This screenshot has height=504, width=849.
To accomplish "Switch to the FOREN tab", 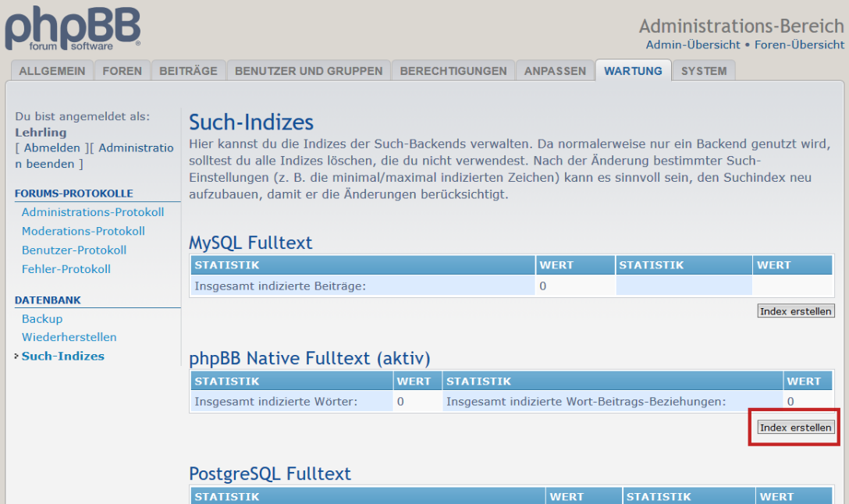I will click(x=123, y=71).
